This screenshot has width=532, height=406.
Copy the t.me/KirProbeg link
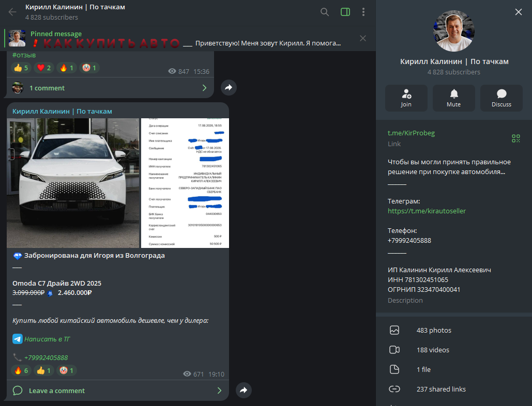[x=411, y=133]
